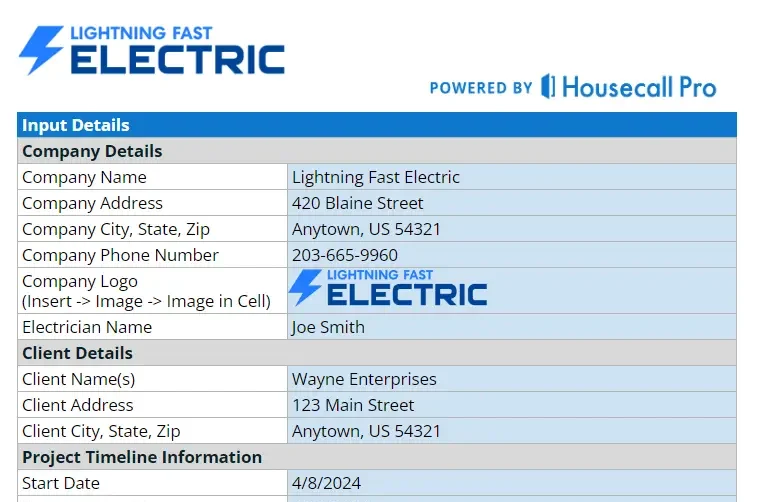Select the Company Details section header

pyautogui.click(x=377, y=151)
